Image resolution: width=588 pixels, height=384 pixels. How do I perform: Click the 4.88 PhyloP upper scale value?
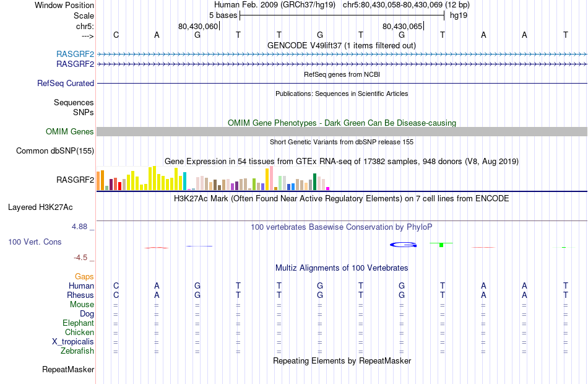[79, 227]
